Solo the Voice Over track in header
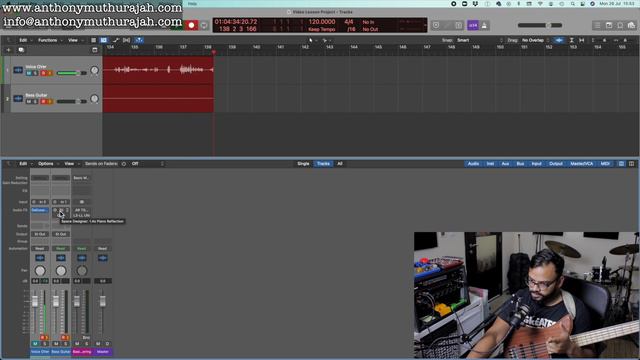 click(x=36, y=73)
